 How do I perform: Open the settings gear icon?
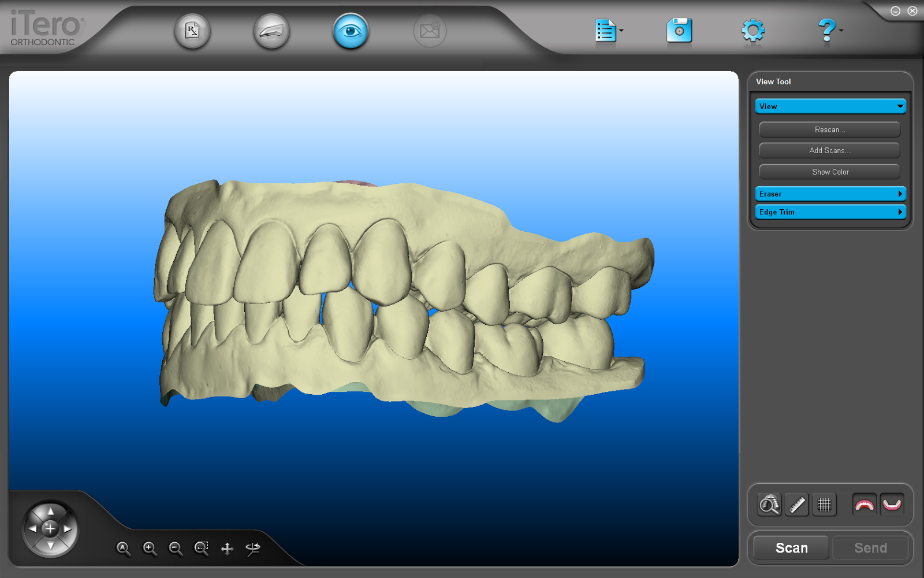tap(753, 31)
